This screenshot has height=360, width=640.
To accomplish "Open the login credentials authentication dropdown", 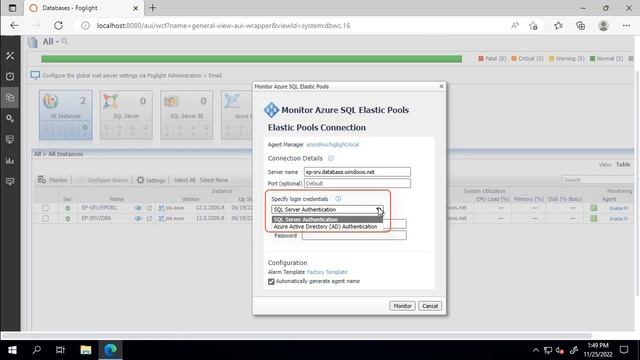I will (x=327, y=209).
